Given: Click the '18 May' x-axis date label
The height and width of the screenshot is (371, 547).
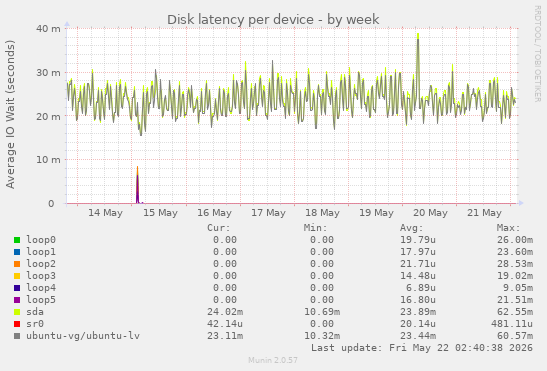Looking at the screenshot, I should (x=323, y=213).
